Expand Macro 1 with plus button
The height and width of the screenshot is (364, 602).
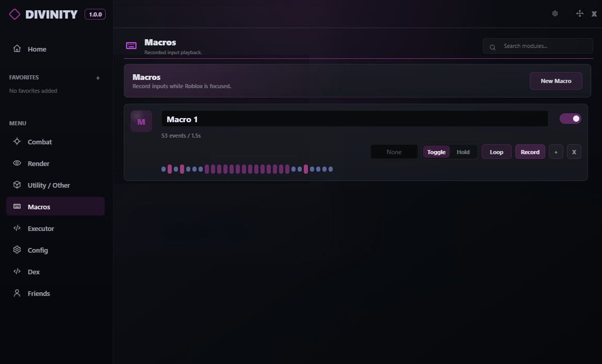(556, 152)
